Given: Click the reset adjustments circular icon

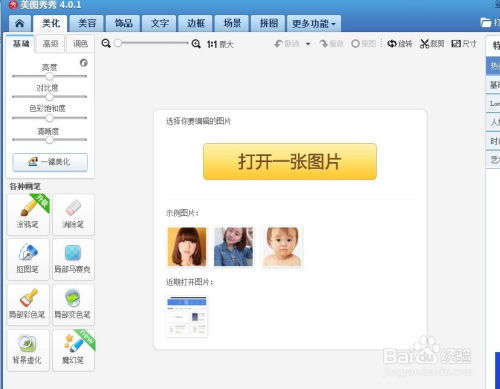Looking at the screenshot, I should click(x=84, y=63).
